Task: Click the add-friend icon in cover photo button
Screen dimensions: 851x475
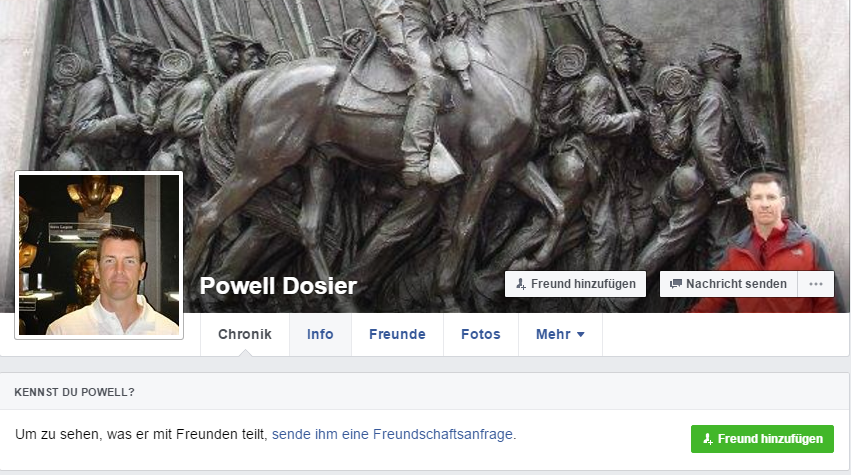Action: pos(521,284)
